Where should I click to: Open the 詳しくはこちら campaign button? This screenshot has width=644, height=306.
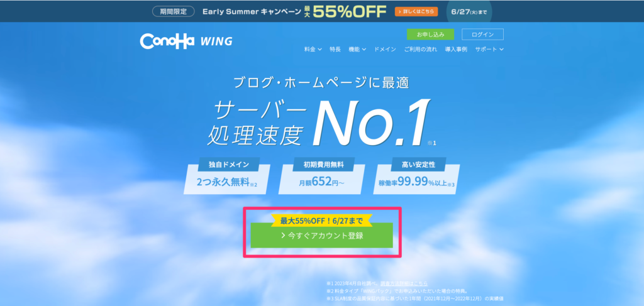[x=416, y=11]
